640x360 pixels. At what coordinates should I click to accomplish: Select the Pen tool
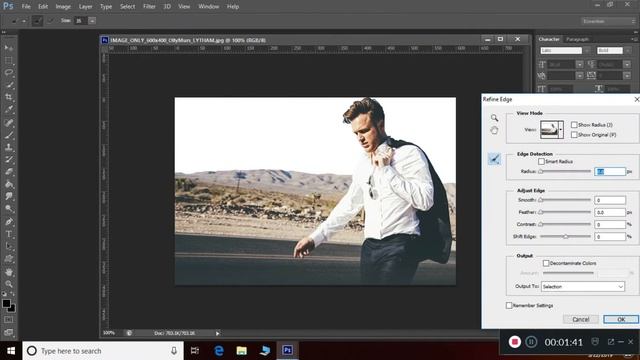click(9, 222)
